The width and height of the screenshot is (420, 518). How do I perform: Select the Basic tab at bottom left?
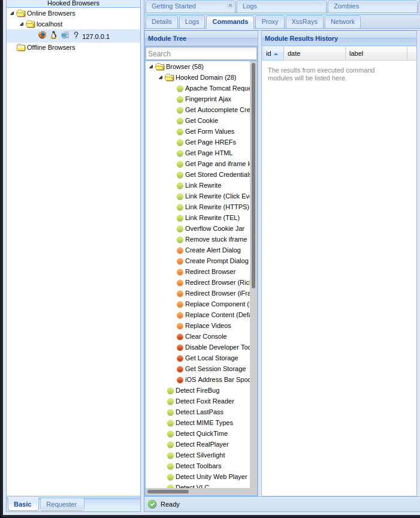tap(22, 504)
